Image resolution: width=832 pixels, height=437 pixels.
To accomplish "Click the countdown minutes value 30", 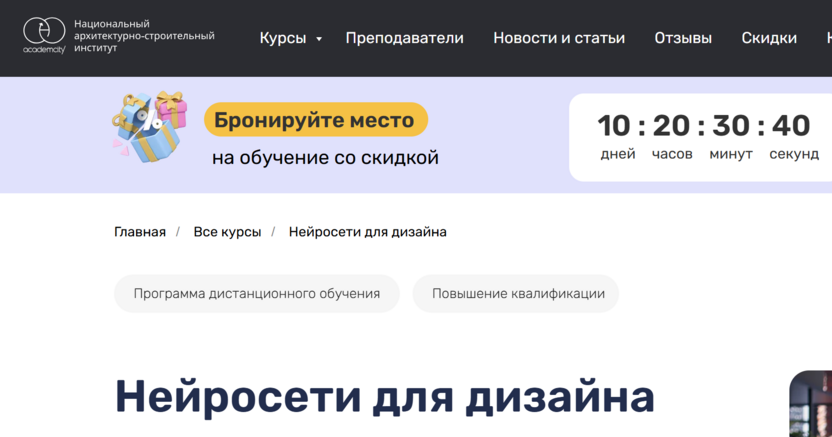I will [x=731, y=126].
